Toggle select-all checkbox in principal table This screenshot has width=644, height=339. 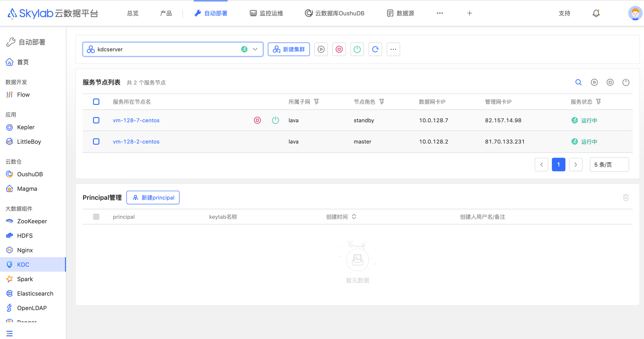(x=96, y=217)
